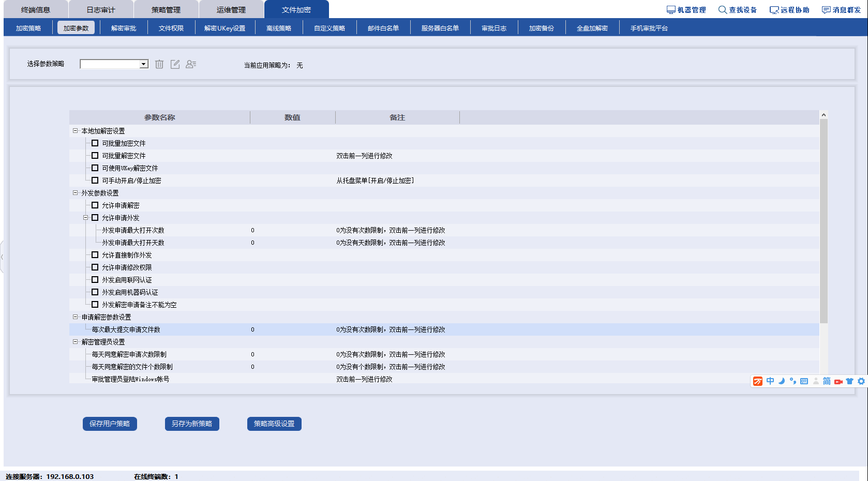Screen dimensions: 868x481
Task: Select the 文件加密 tab
Action: [296, 10]
